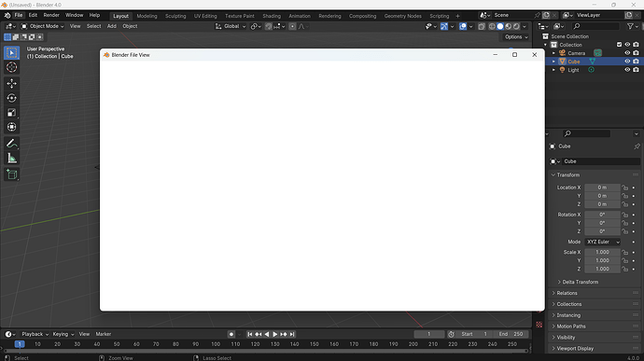Image resolution: width=644 pixels, height=361 pixels.
Task: Disable Cube in renders camera icon
Action: pos(636,62)
